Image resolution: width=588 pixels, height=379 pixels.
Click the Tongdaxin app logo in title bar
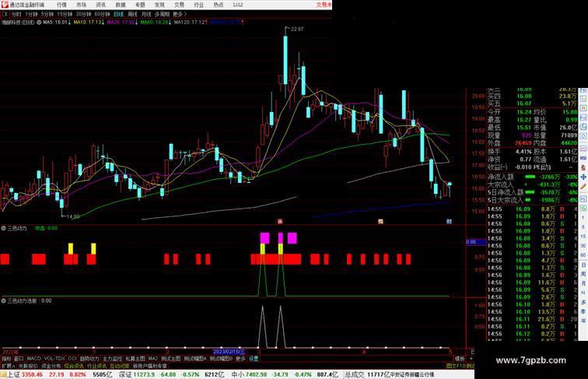[5, 5]
